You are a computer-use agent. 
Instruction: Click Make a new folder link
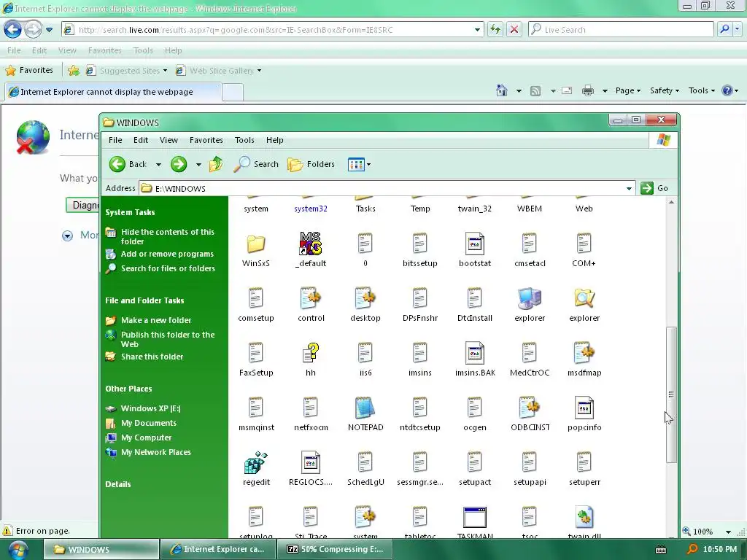(156, 320)
